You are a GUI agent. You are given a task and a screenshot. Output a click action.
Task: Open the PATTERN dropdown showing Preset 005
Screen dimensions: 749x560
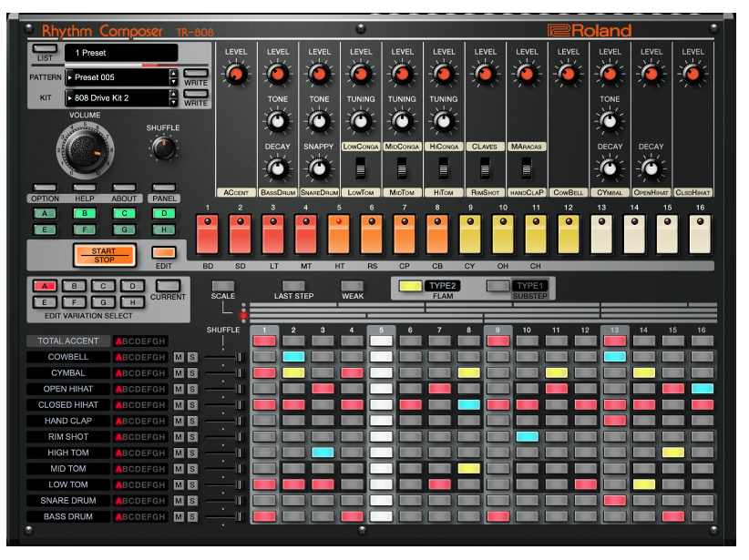pos(118,77)
